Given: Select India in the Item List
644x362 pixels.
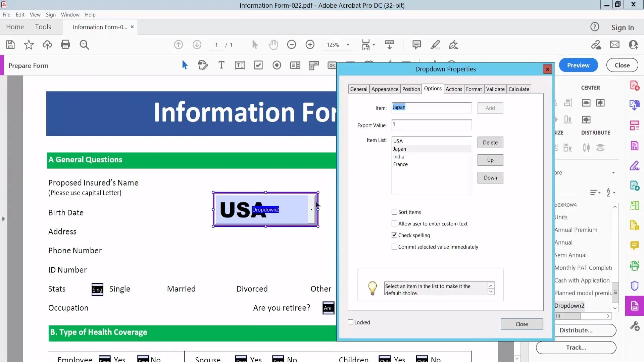Looking at the screenshot, I should [432, 157].
